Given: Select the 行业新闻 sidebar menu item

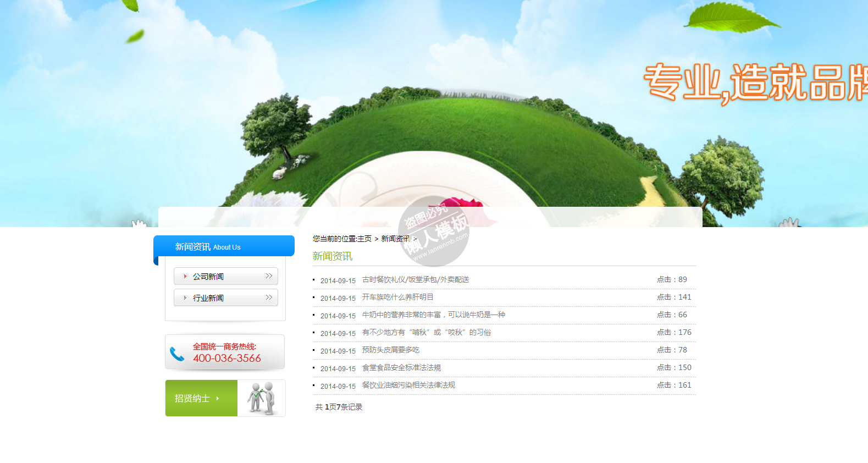Looking at the screenshot, I should (208, 298).
